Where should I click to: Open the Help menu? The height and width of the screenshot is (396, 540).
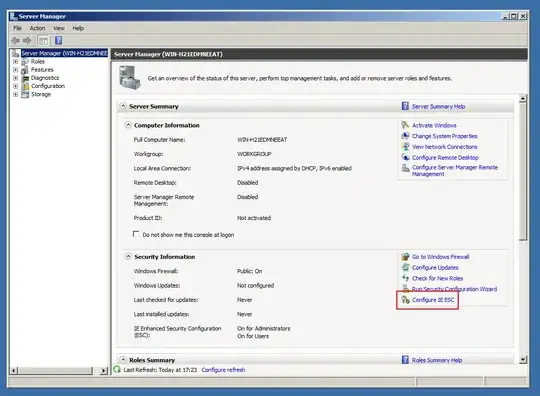pos(78,28)
